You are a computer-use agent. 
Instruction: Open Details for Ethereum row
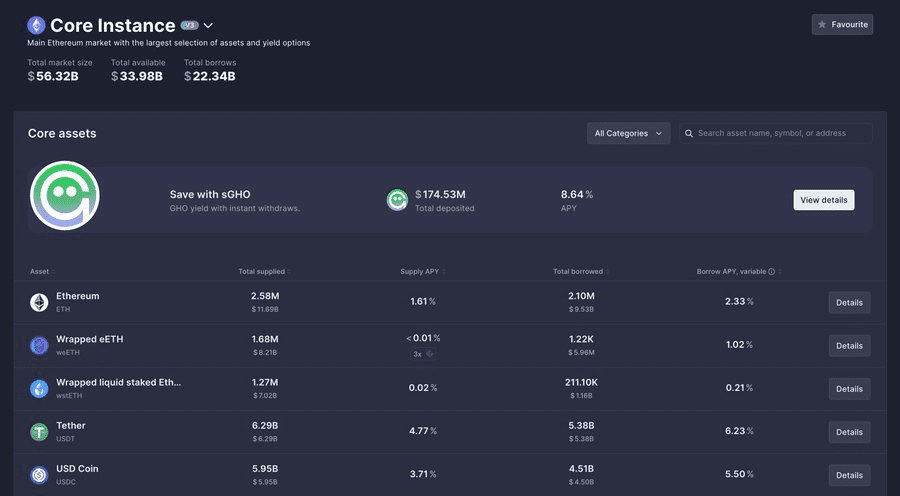coord(849,302)
